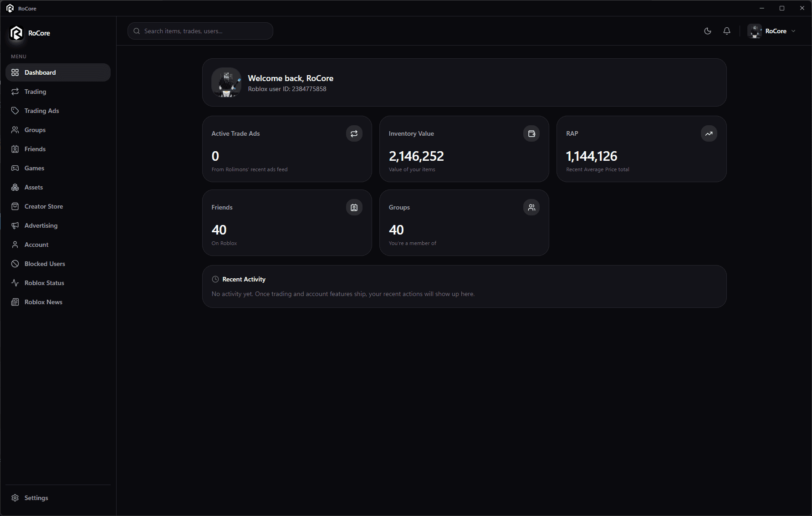
Task: Click the 'You're a member of' caption
Action: tap(412, 243)
